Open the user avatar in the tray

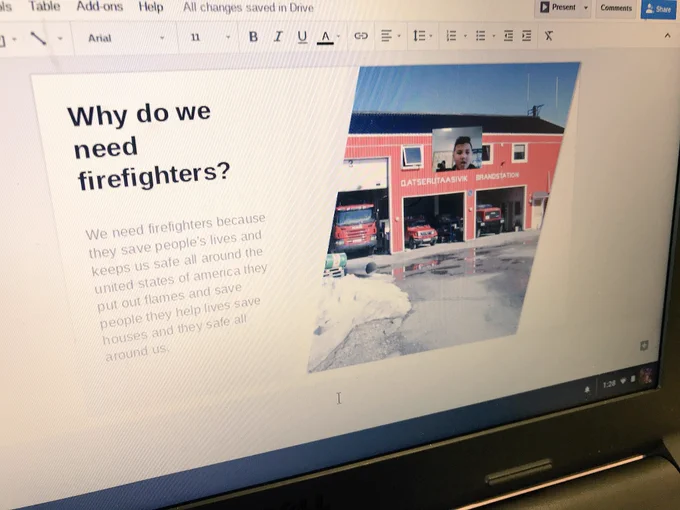click(x=646, y=376)
